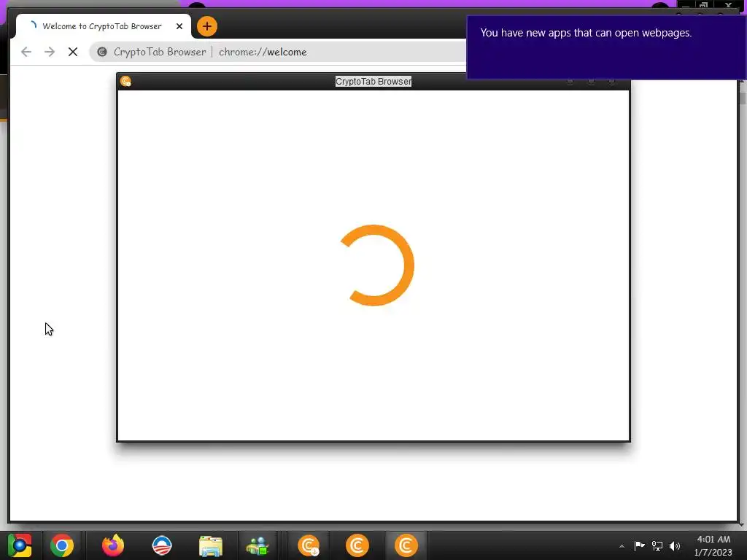Viewport: 747px width, 560px height.
Task: Switch to the middle CryptoTab taskbar item
Action: 357,545
